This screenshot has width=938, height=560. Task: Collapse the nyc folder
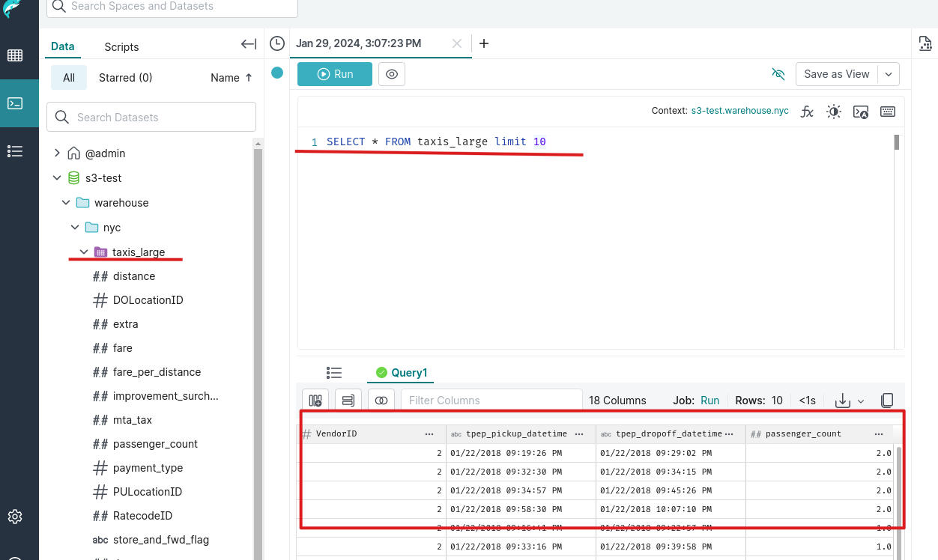pyautogui.click(x=75, y=228)
